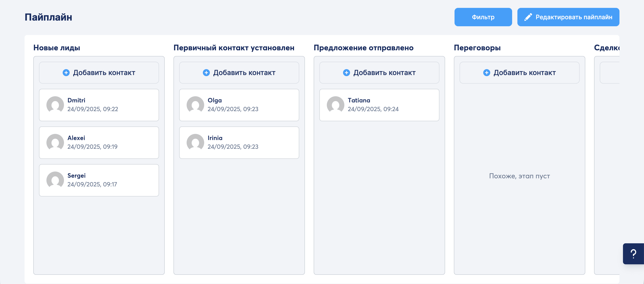The height and width of the screenshot is (284, 644).
Task: Click the plus icon in Переговоры column
Action: 486,73
